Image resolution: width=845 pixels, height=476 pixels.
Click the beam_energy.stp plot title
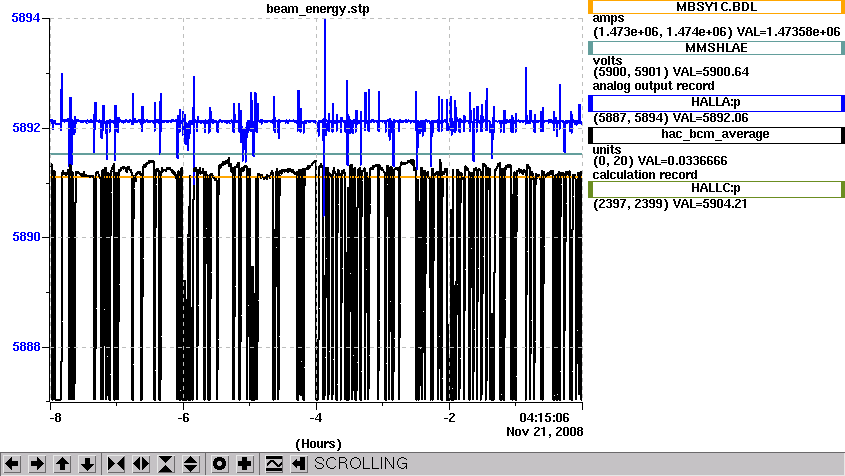click(x=318, y=9)
